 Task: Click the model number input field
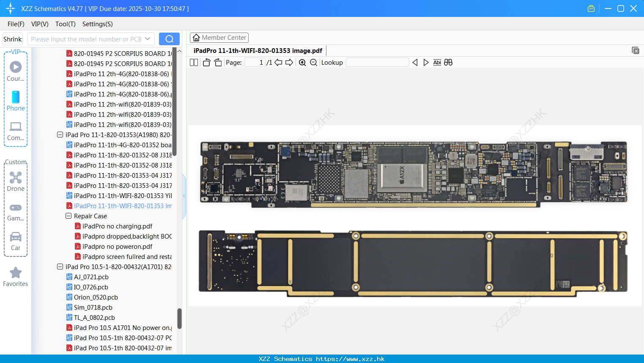click(86, 39)
